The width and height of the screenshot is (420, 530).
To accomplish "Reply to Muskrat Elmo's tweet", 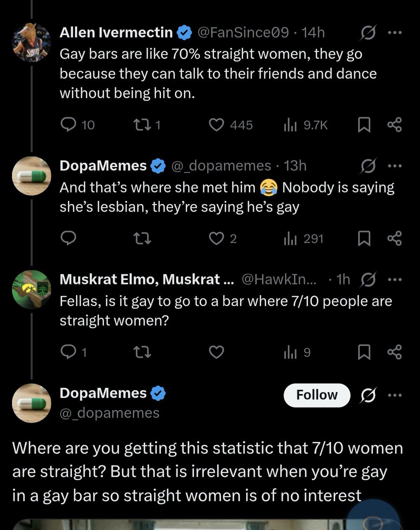I will pos(73,352).
